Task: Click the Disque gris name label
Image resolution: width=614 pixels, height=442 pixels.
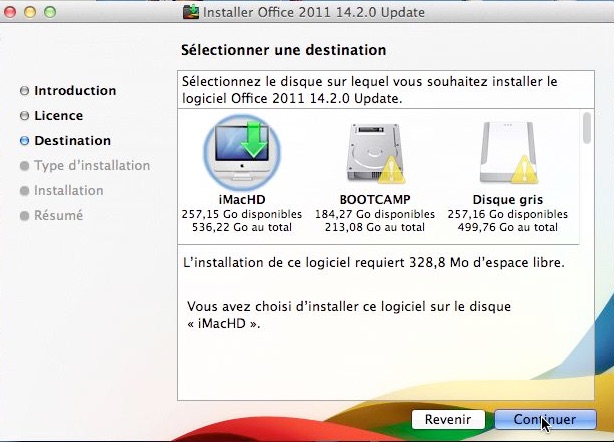Action: point(508,200)
